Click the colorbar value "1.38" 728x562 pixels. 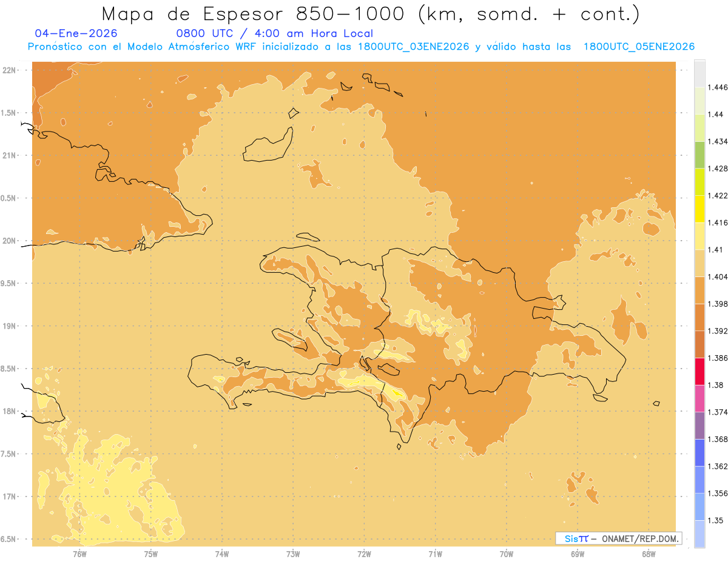pos(717,385)
